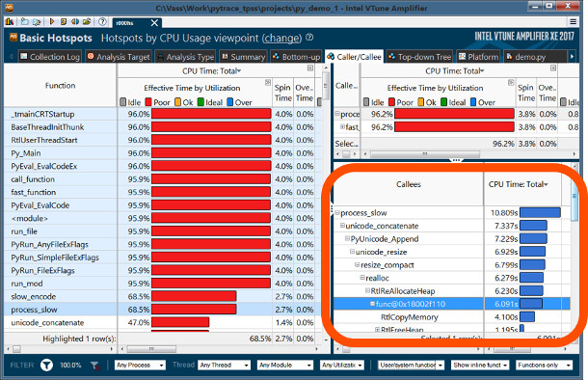Viewport: 588px width, 380px height.
Task: Collapse process_slow node in Callees tree
Action: coord(337,213)
